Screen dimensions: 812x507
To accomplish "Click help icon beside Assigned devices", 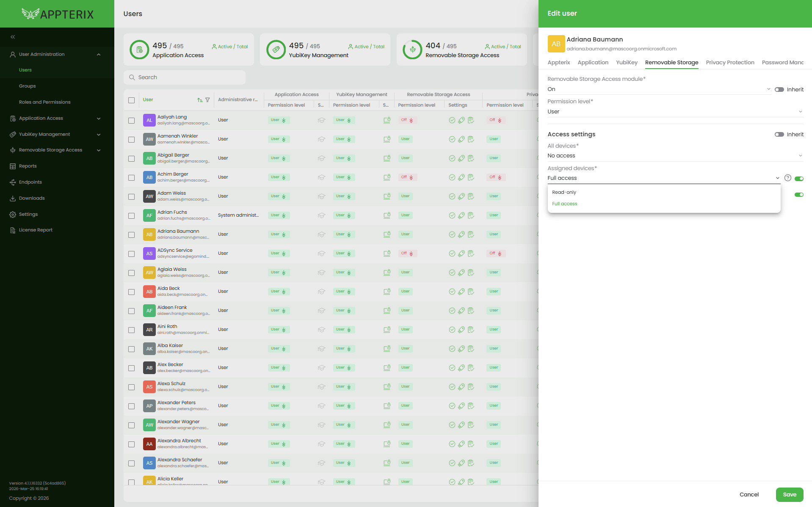I will [787, 178].
